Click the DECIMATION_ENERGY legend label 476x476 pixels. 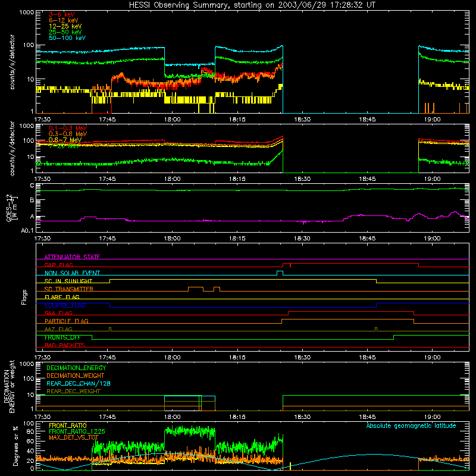click(76, 368)
